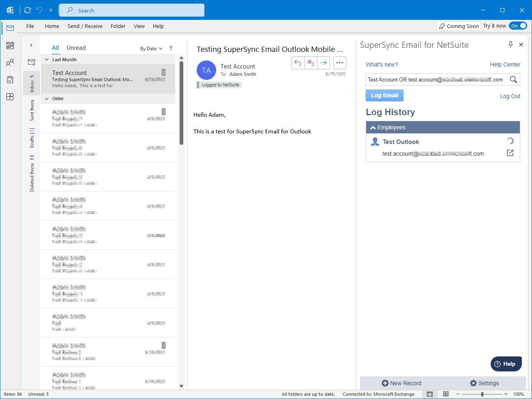Toggle the Try it now switch
Image resolution: width=532 pixels, height=399 pixels.
pos(518,26)
